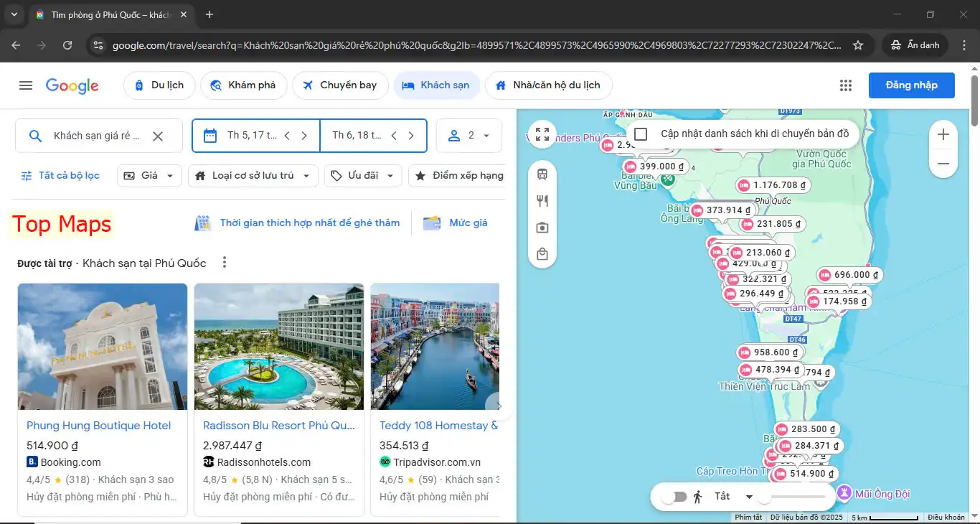Expand the map to fullscreen
The image size is (980, 524).
(542, 135)
